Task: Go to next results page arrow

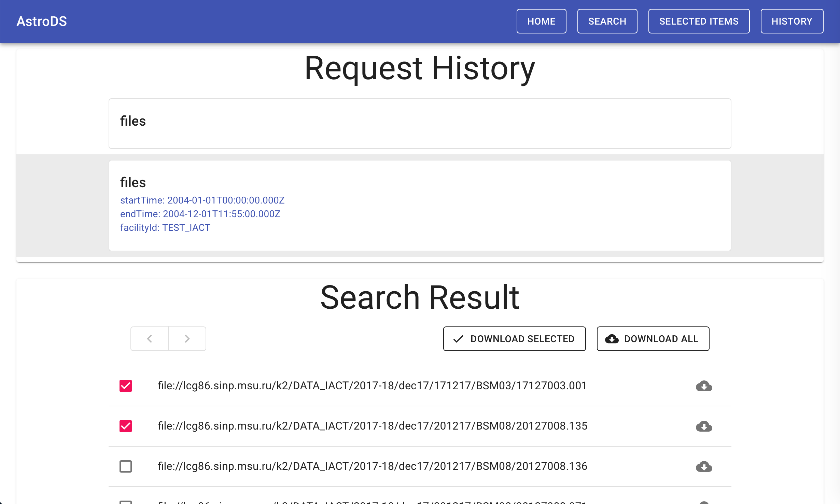Action: (187, 339)
